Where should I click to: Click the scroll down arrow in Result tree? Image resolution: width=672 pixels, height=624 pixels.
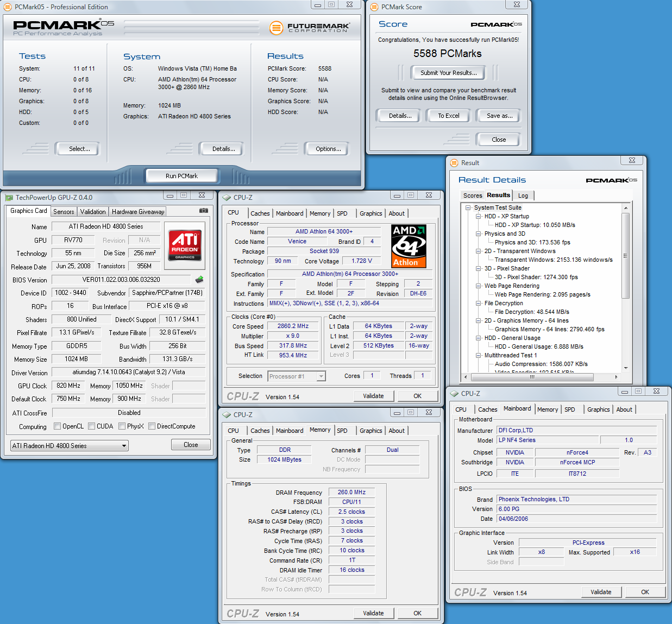[626, 368]
